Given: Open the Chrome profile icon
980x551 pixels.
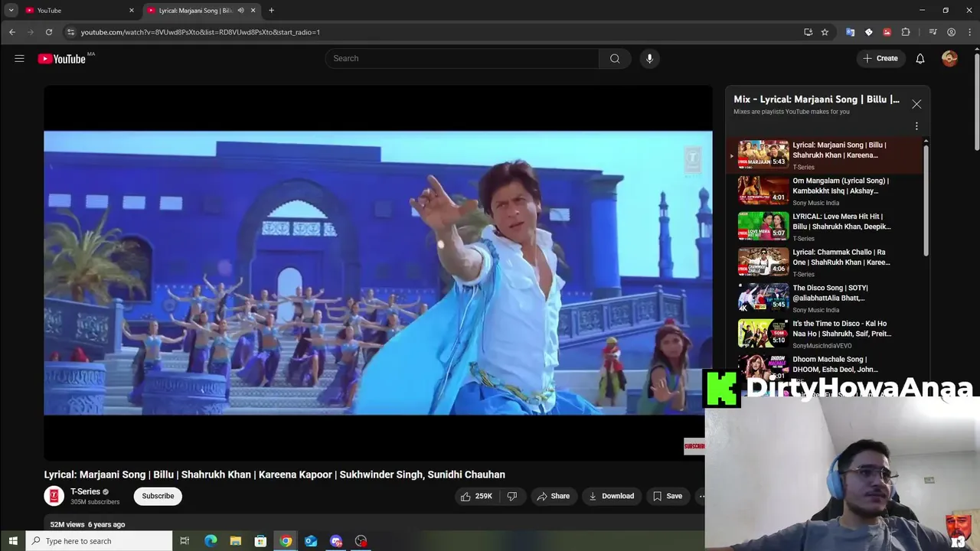Looking at the screenshot, I should click(x=951, y=32).
